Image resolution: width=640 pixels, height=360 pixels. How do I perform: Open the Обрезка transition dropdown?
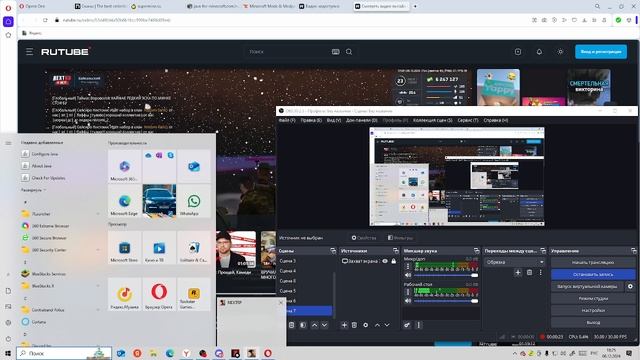click(515, 262)
